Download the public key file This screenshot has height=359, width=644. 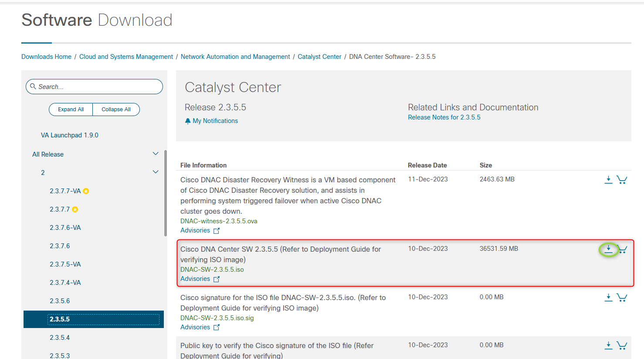point(608,345)
